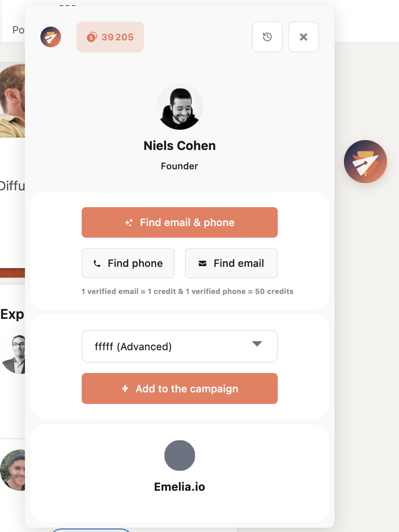
Task: Open the fffff (Advanced) campaign dropdown
Action: click(172, 346)
